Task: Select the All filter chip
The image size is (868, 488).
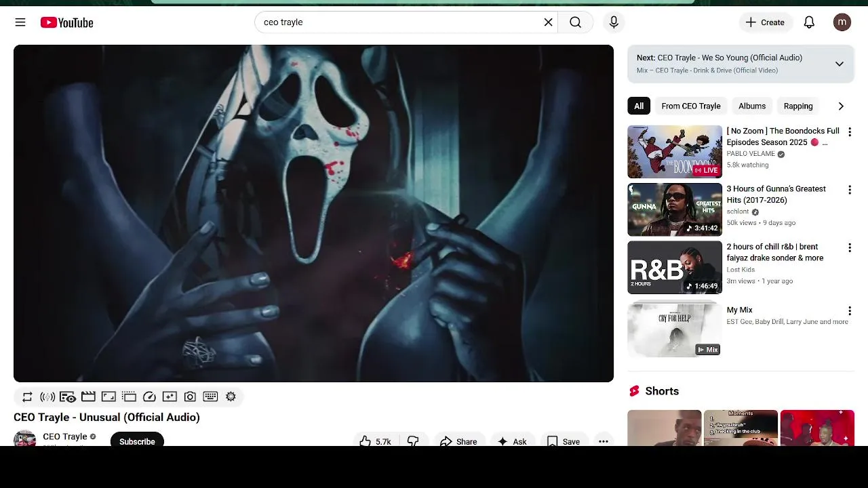Action: 639,106
